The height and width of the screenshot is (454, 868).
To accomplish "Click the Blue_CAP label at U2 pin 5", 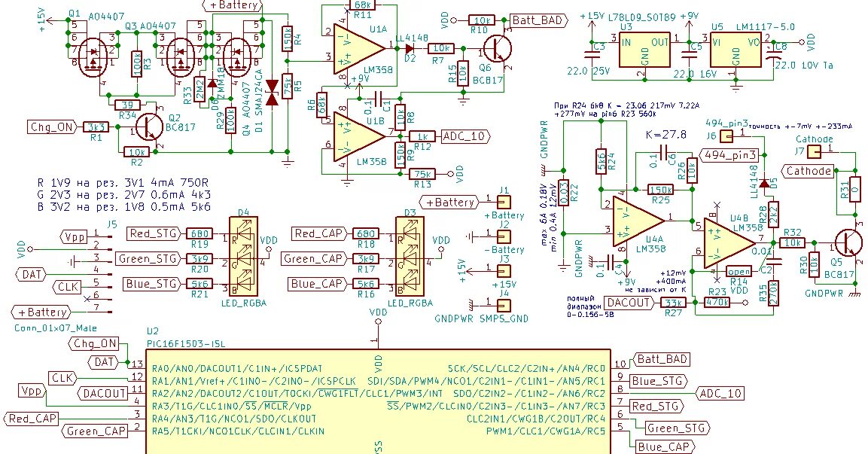I will pyautogui.click(x=664, y=446).
